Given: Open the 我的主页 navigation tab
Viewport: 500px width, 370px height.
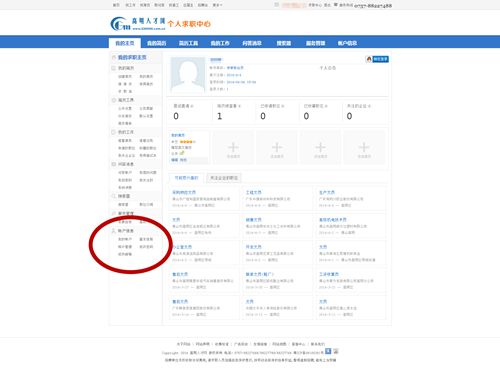Looking at the screenshot, I should [x=125, y=43].
